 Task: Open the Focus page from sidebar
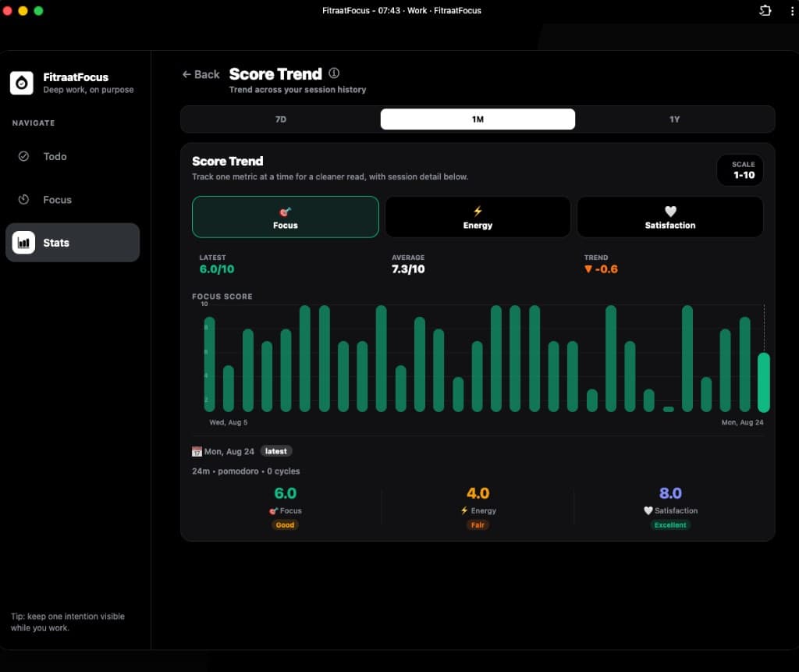(73, 200)
